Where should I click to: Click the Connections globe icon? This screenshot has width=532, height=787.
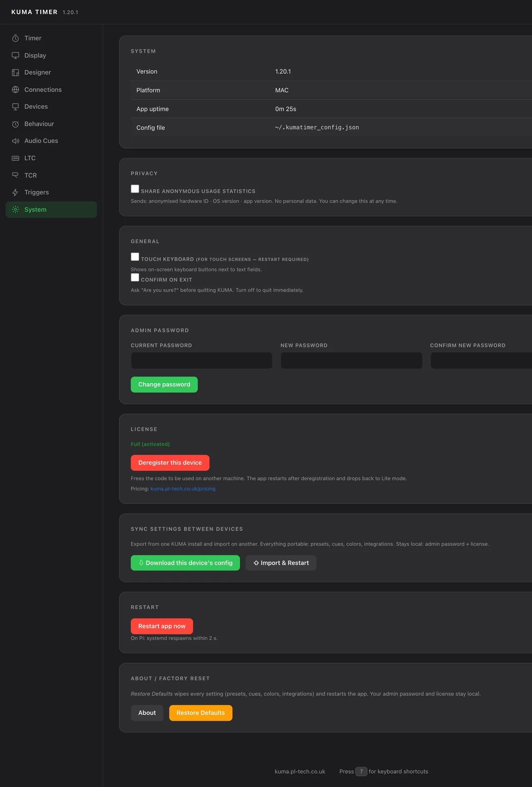tap(15, 90)
